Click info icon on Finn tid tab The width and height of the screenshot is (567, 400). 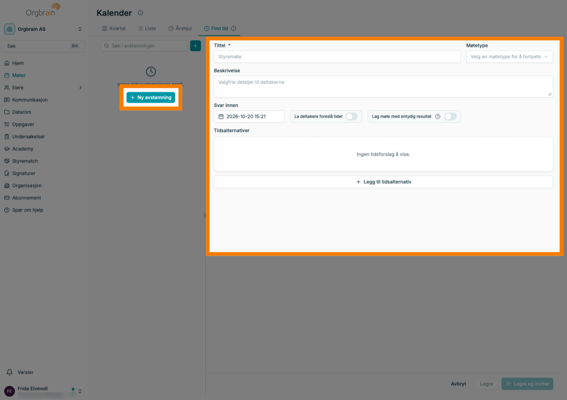click(234, 28)
